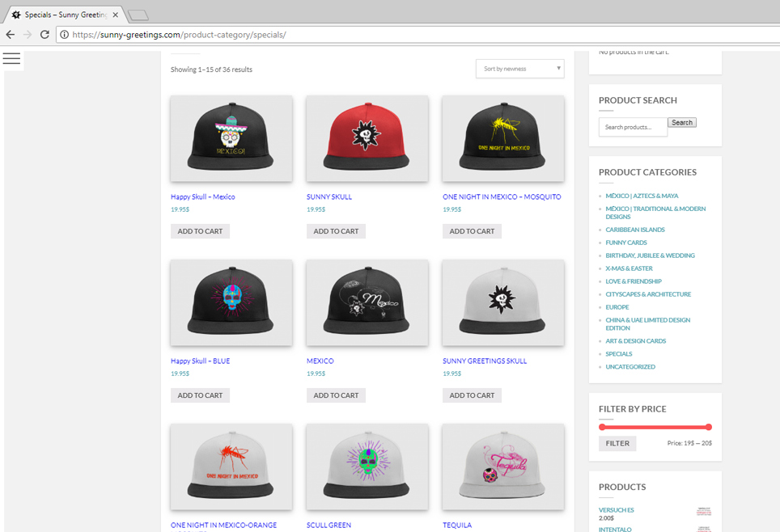Viewport: 780px width, 532px height.
Task: Open Europe category
Action: coord(617,307)
